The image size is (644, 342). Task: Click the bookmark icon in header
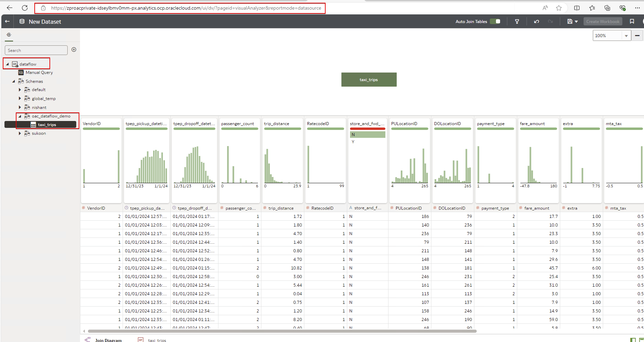(632, 22)
